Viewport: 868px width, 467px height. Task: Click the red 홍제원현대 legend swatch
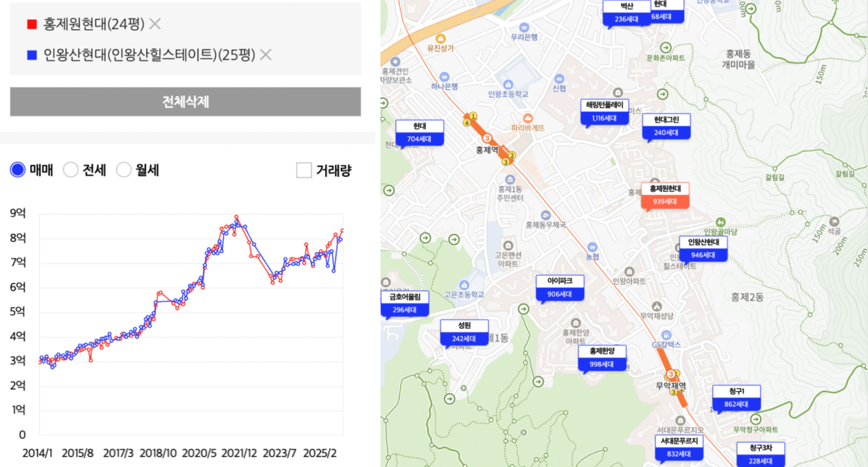pos(32,24)
